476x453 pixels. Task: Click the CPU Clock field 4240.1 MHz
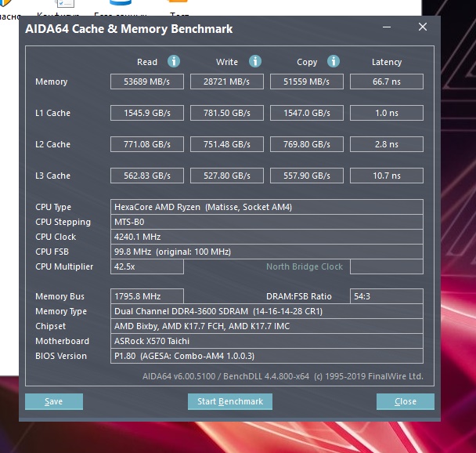pos(267,237)
